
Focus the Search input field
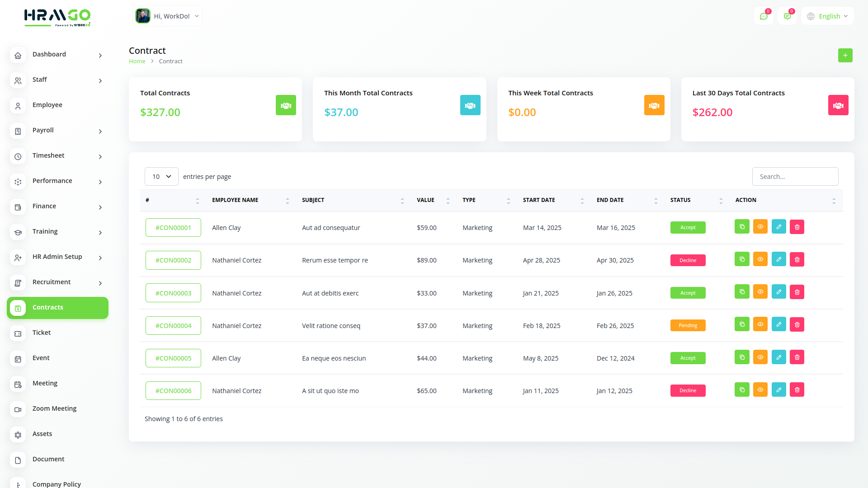point(795,177)
